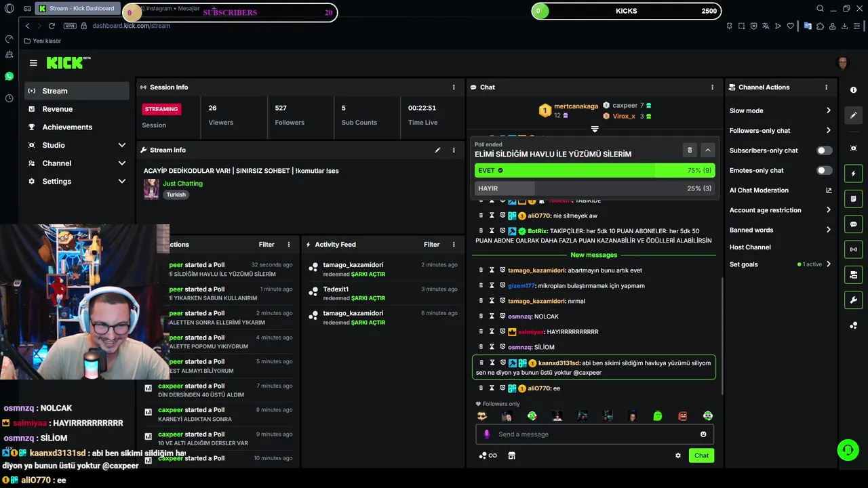868x488 pixels.
Task: Delete the ended poll with the trash icon
Action: (690, 150)
